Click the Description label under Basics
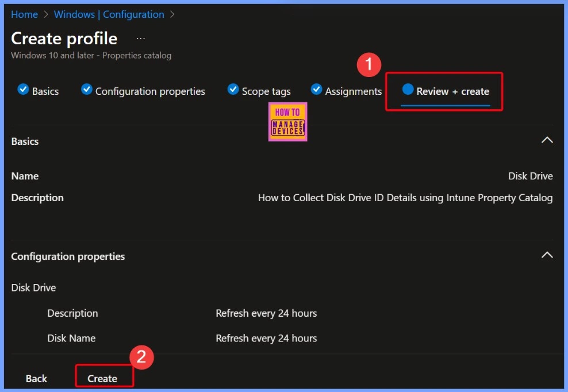The image size is (568, 392). 37,198
